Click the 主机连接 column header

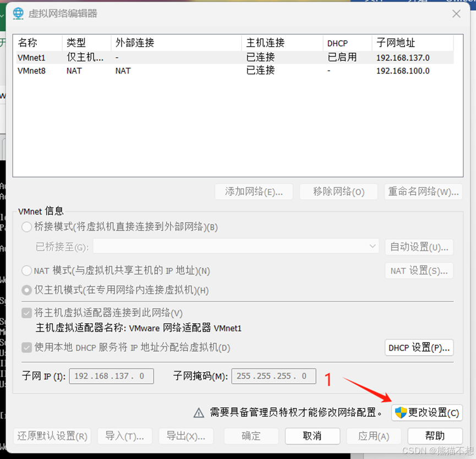tap(282, 43)
